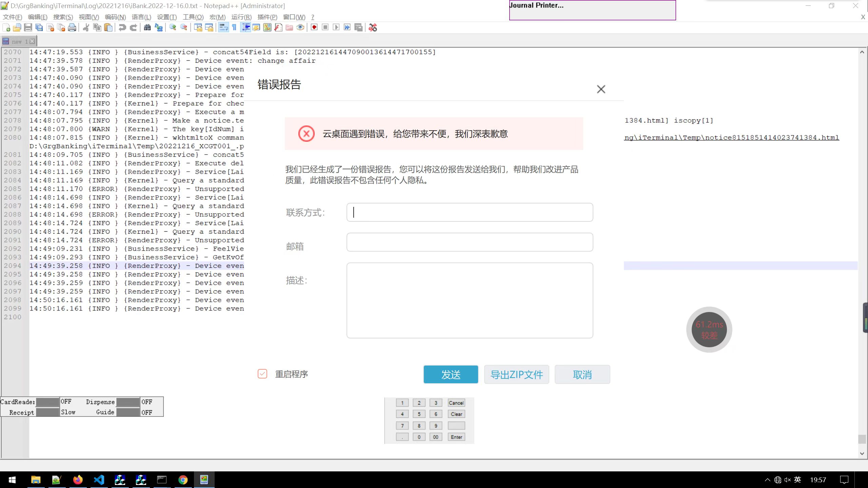The image size is (868, 488).
Task: Click the Undo toolbar icon
Action: (x=122, y=27)
